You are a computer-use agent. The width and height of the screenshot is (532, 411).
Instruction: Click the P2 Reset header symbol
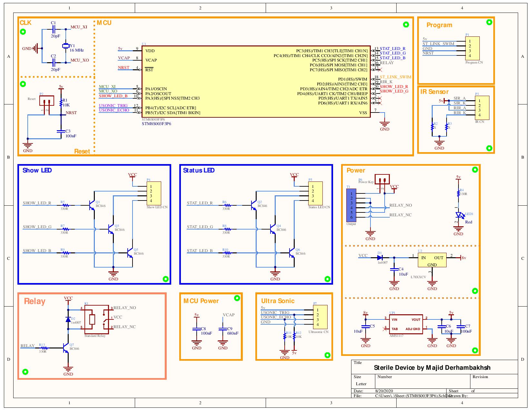[47, 101]
